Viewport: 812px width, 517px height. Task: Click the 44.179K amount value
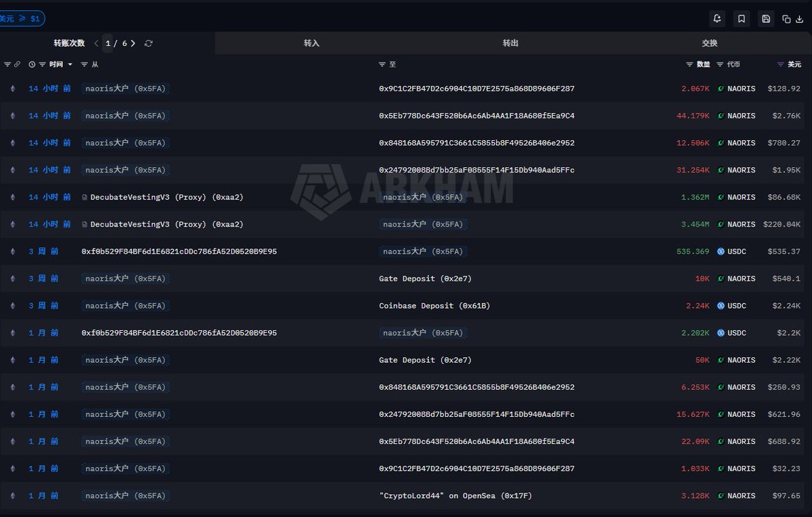(693, 116)
